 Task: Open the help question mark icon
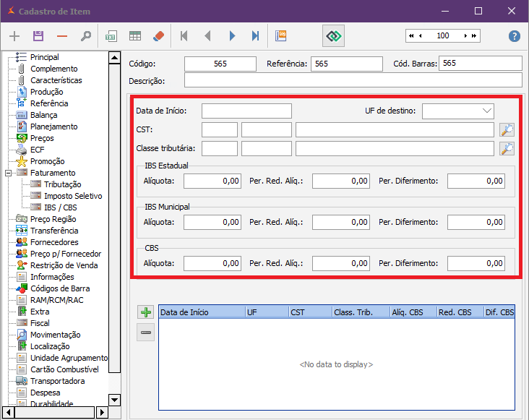tap(515, 36)
